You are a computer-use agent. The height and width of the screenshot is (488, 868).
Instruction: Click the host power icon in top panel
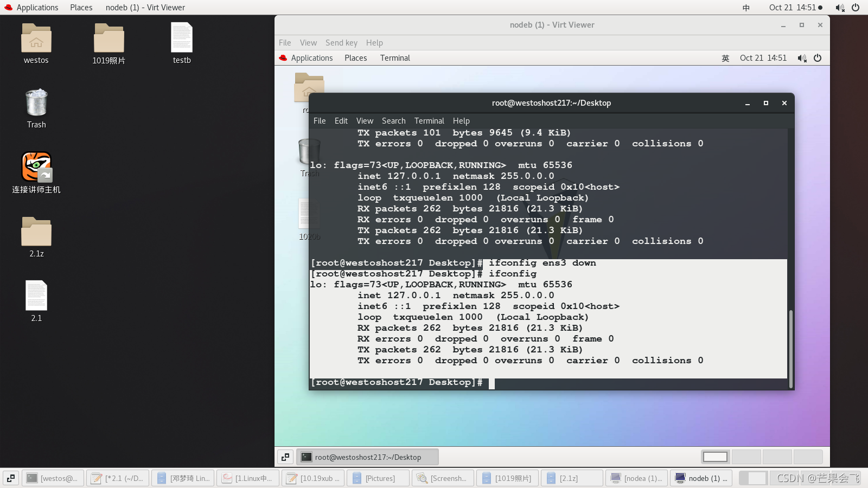[856, 7]
